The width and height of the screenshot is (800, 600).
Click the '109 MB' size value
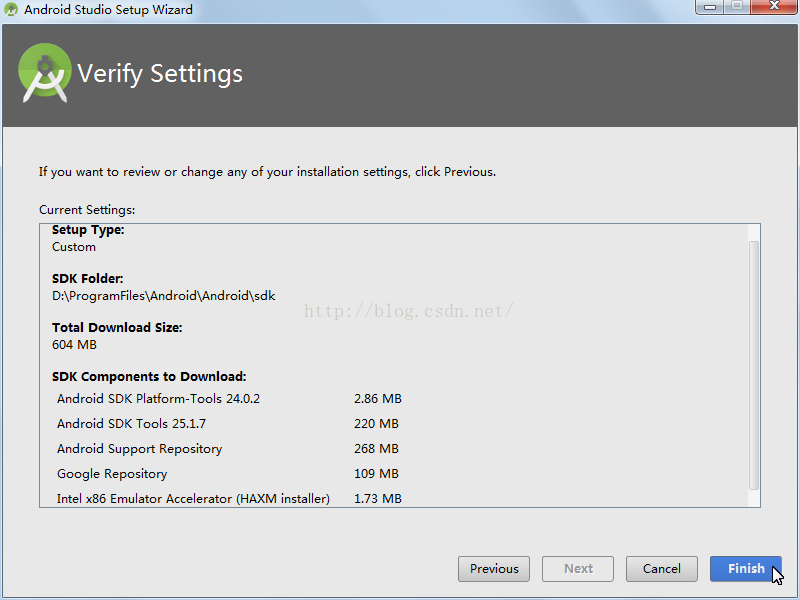(377, 473)
